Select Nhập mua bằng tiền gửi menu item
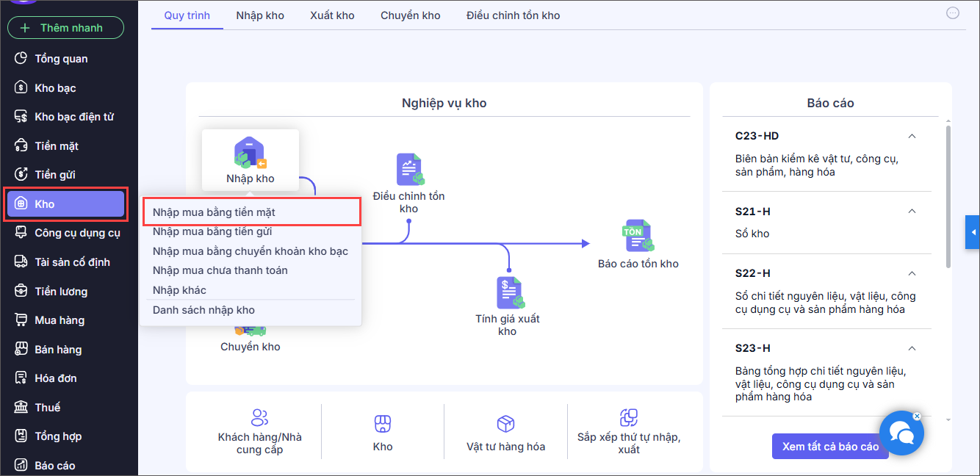The image size is (980, 476). click(x=212, y=231)
